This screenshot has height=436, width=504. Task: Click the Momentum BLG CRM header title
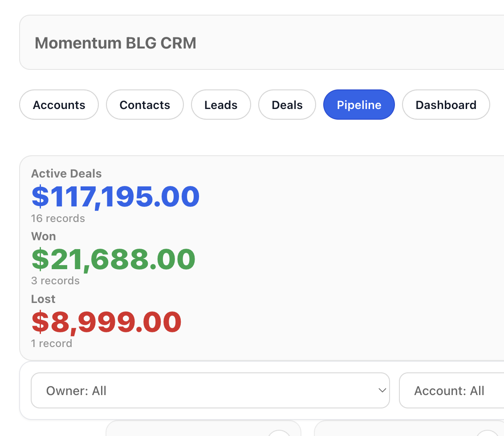coord(115,43)
